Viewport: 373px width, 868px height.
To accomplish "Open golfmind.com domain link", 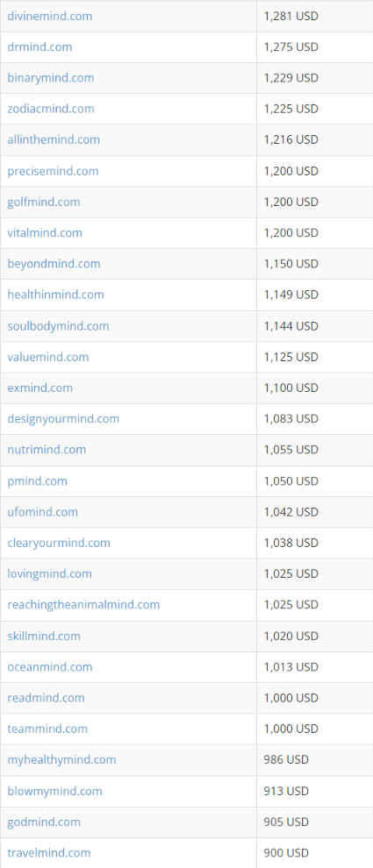I will click(44, 202).
